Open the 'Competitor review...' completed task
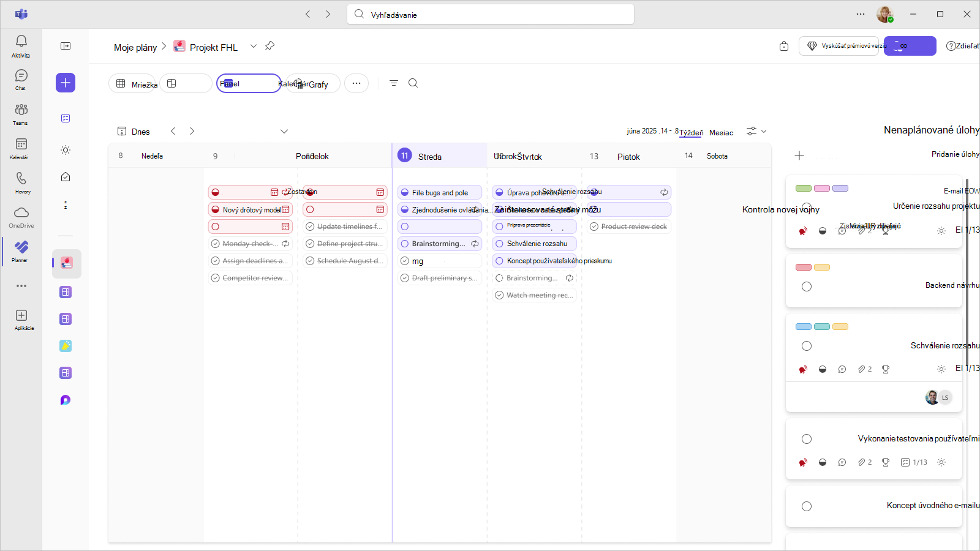The image size is (980, 551). click(x=251, y=278)
